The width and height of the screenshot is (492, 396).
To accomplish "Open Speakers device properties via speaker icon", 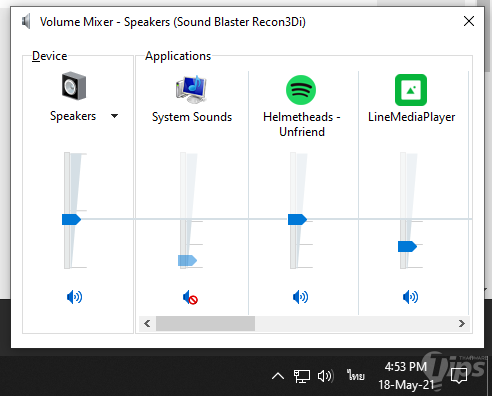I will (x=74, y=86).
